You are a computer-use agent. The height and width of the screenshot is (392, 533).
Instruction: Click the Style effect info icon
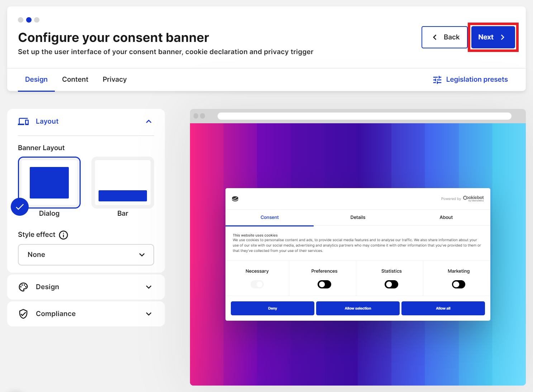tap(63, 235)
